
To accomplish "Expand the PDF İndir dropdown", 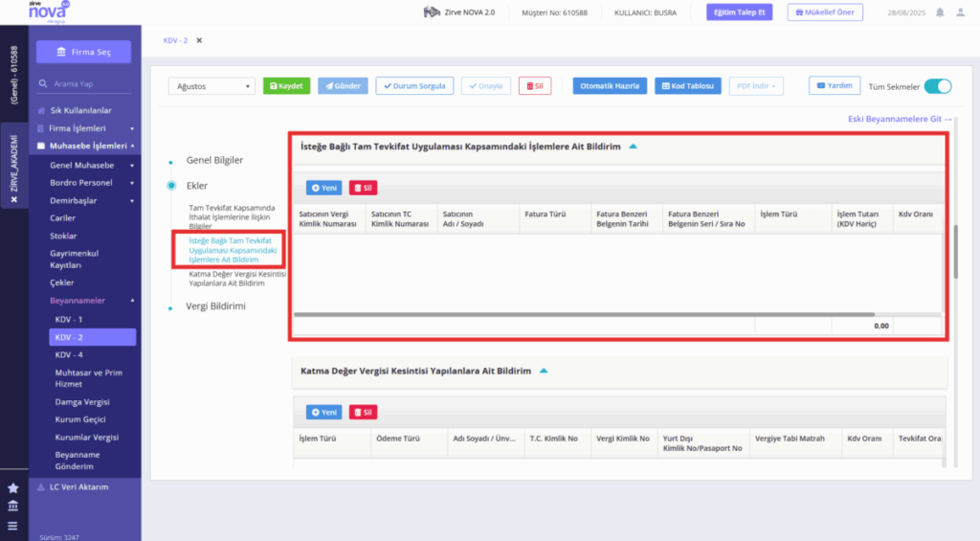I will tap(756, 86).
